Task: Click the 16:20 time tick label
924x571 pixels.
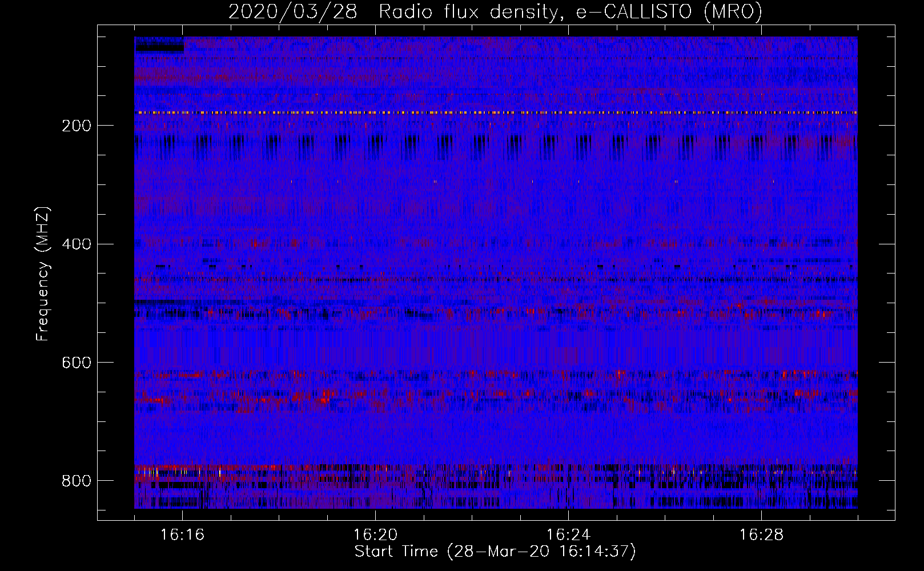Action: [375, 535]
